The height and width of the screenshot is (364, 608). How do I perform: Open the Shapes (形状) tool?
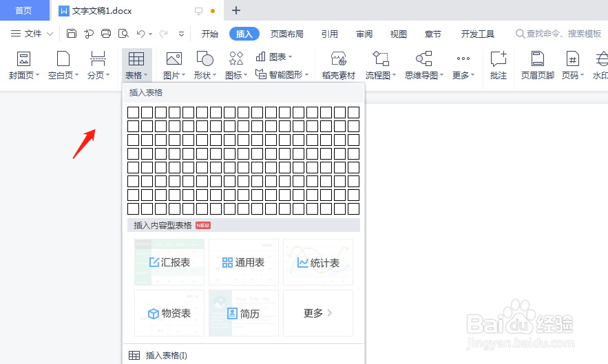(x=205, y=65)
